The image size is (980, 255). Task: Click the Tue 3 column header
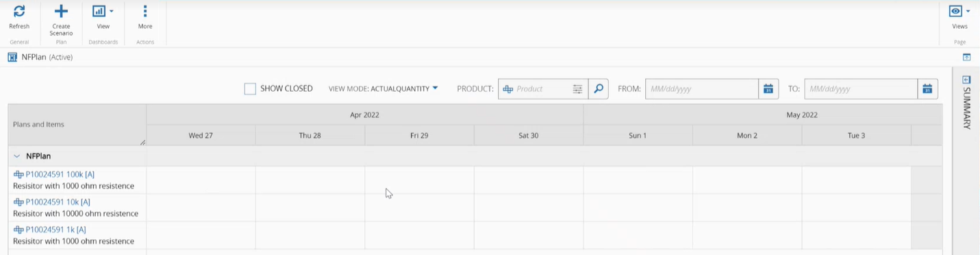coord(856,136)
